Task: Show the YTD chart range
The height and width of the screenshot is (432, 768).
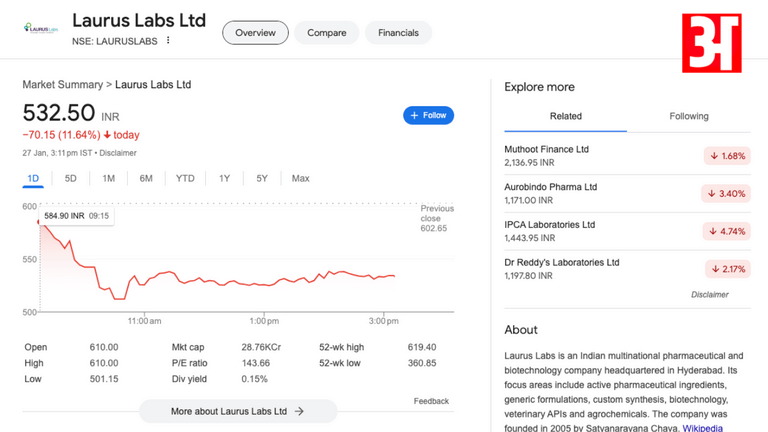Action: (x=185, y=178)
